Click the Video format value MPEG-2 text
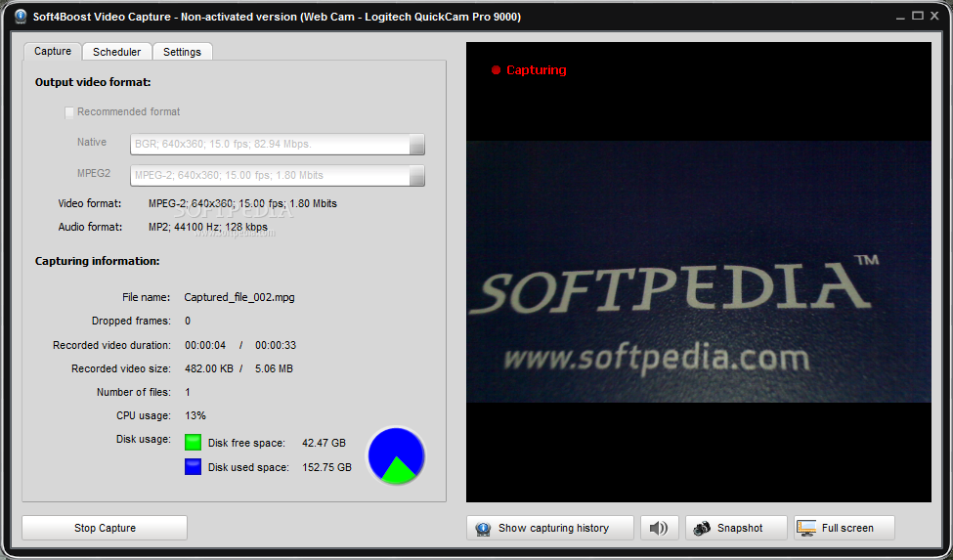 pos(242,203)
